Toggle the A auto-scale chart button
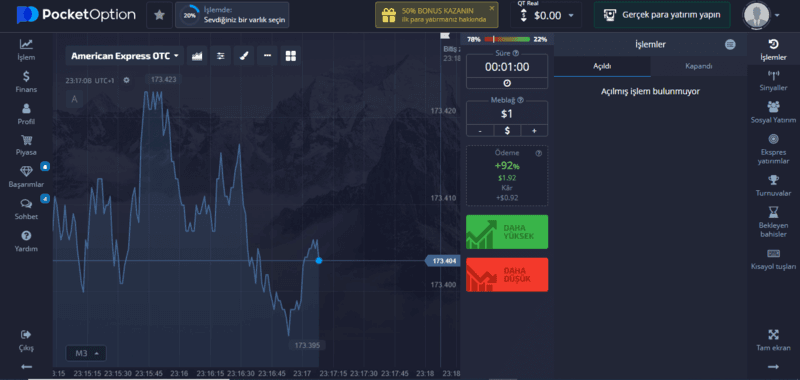This screenshot has width=800, height=380. (74, 99)
